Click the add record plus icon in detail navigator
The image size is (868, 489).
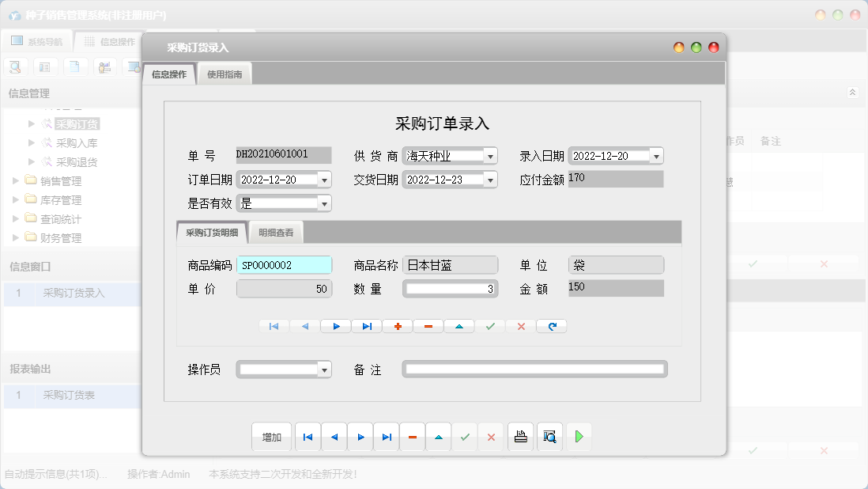(x=397, y=325)
